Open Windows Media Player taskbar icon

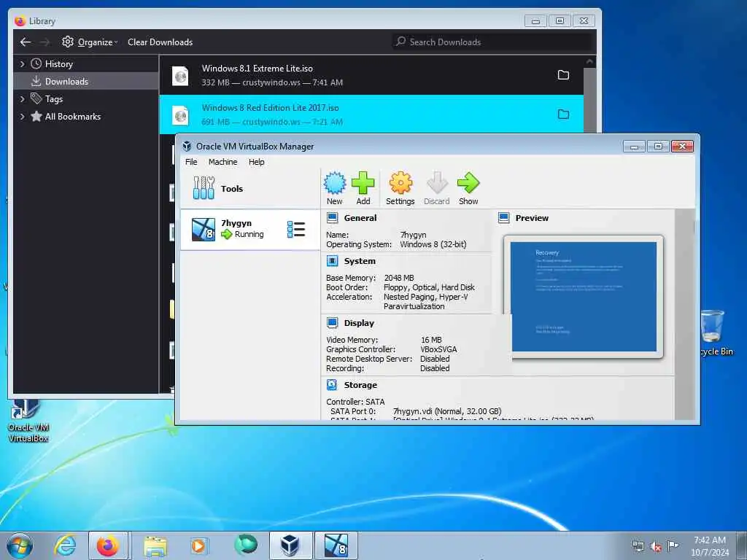198,545
